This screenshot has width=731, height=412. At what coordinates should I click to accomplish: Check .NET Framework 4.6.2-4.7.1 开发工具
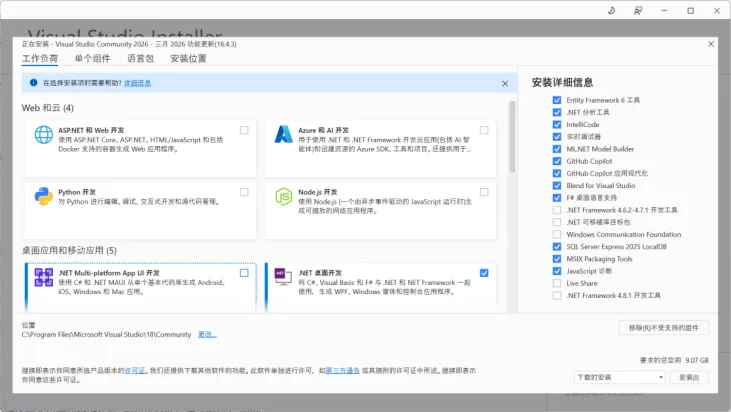(x=557, y=210)
